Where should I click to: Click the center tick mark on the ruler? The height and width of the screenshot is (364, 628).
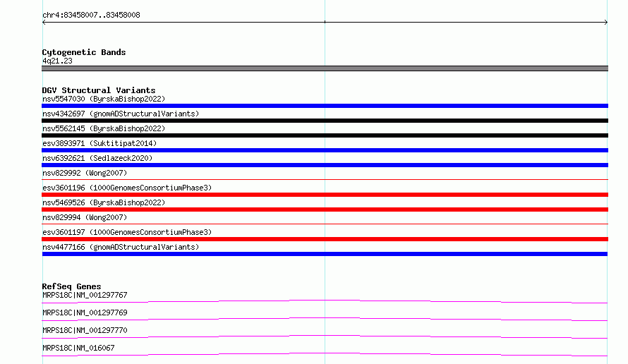(x=325, y=22)
